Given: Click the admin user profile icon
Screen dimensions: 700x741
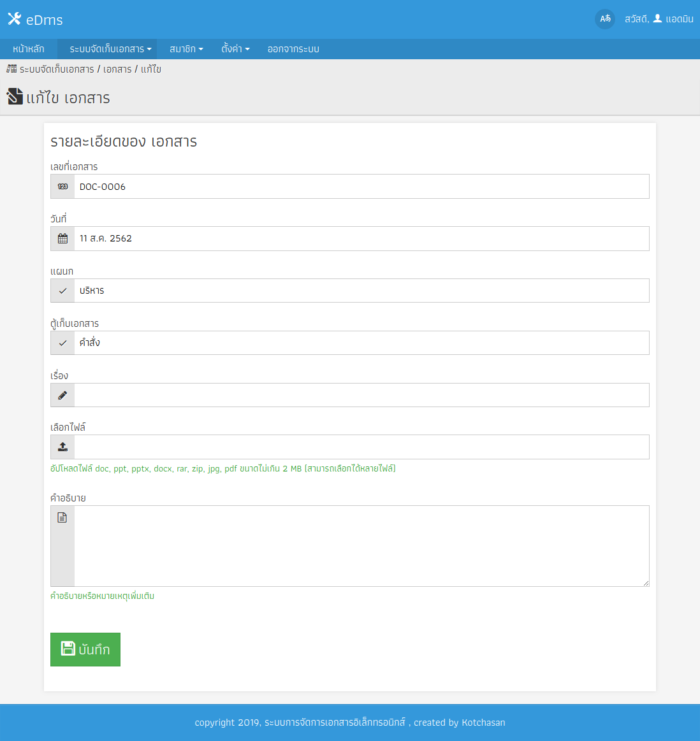Looking at the screenshot, I should 657,18.
